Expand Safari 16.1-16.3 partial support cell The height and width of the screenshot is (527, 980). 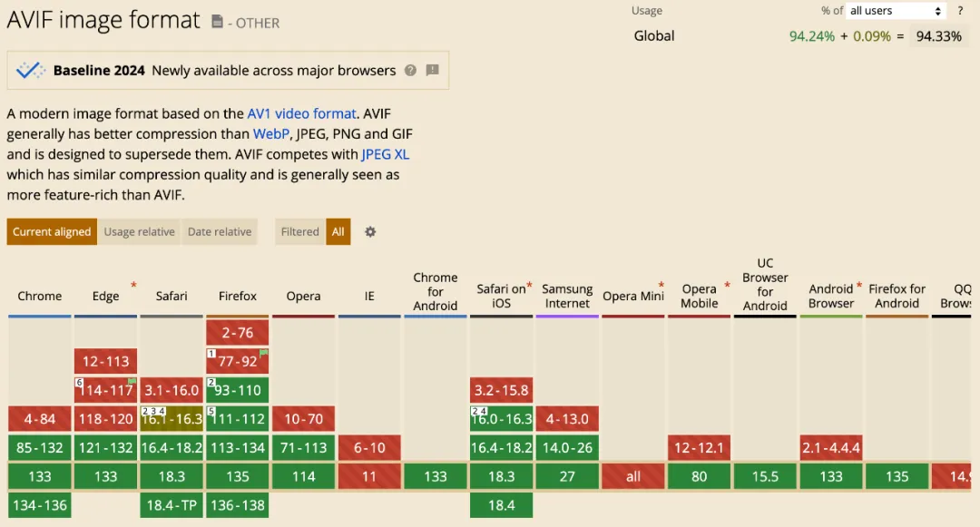point(171,419)
